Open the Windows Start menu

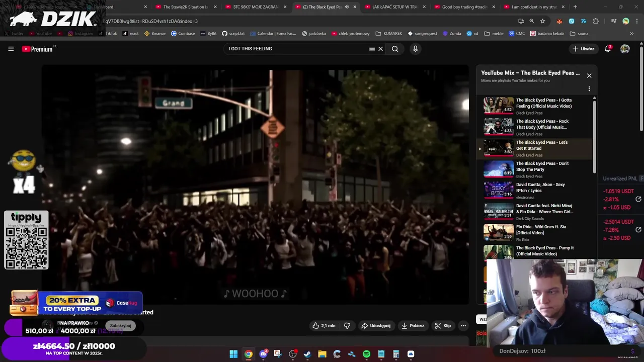coord(233,354)
